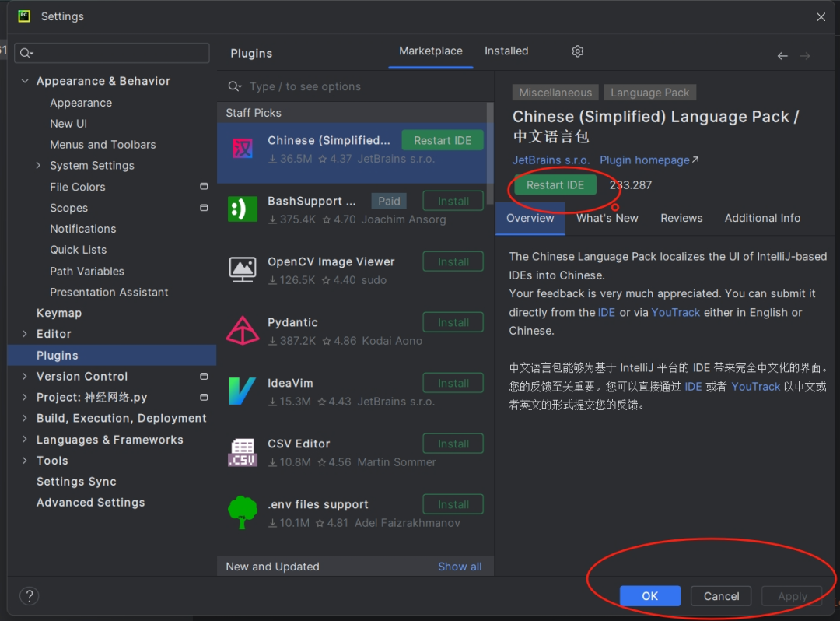Click the Cancel button

point(721,596)
